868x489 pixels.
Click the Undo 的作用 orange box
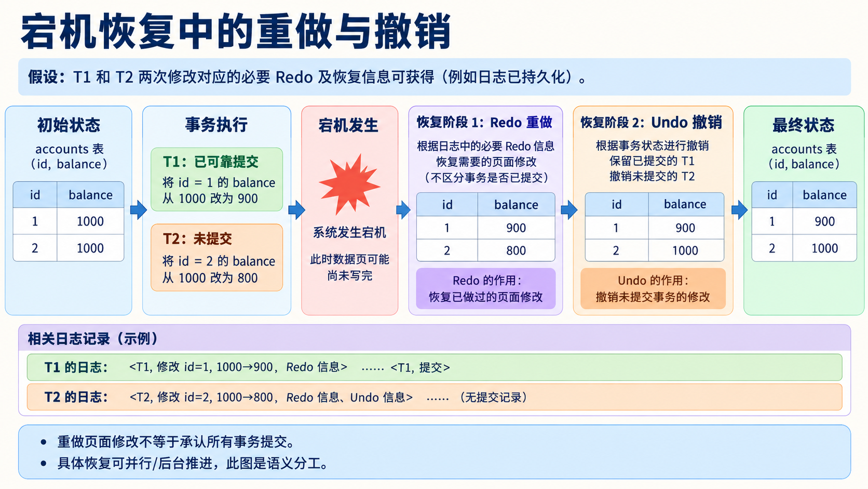tap(653, 288)
